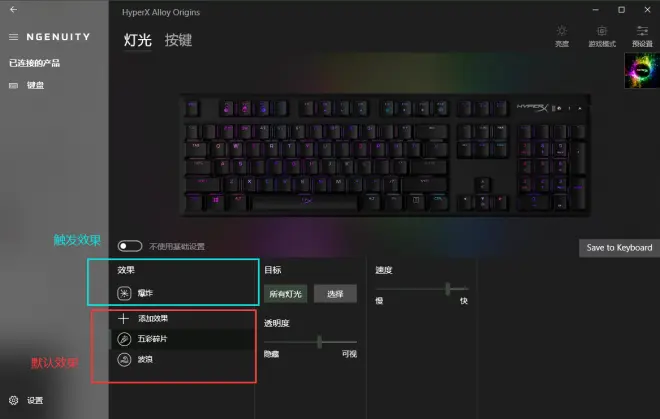Open the 预设置 presets icon

642,31
